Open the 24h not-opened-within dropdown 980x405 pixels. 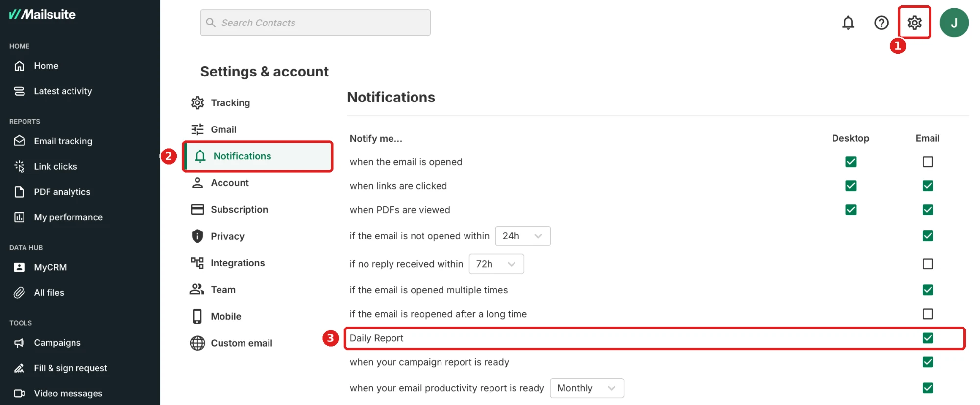tap(523, 236)
